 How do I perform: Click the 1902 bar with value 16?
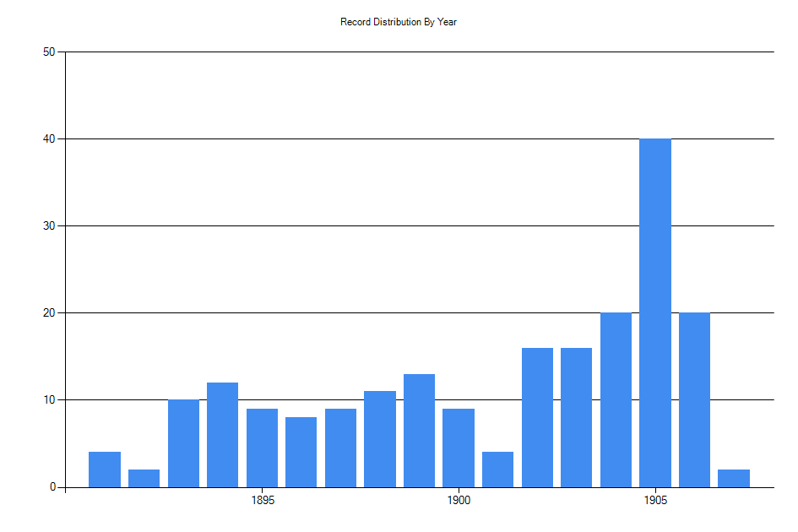pos(537,417)
